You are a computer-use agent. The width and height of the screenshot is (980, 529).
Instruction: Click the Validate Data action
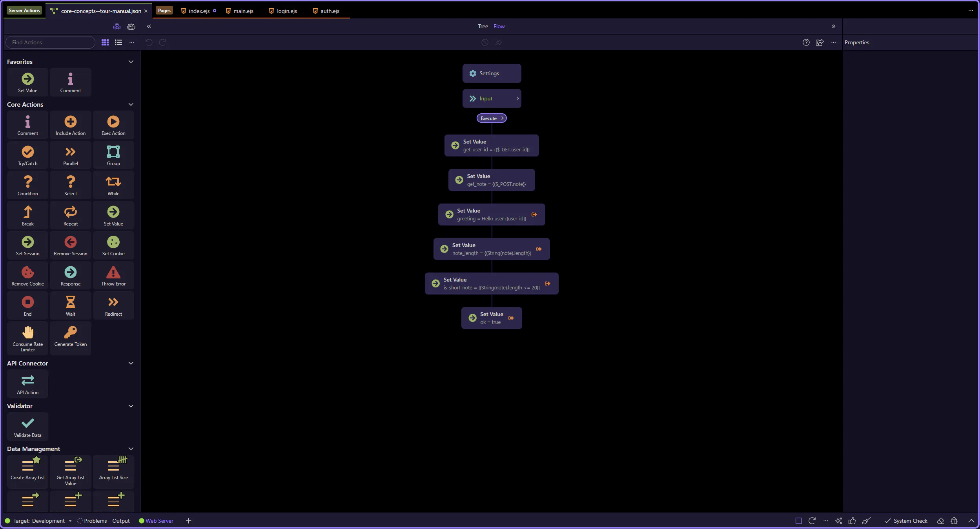27,427
